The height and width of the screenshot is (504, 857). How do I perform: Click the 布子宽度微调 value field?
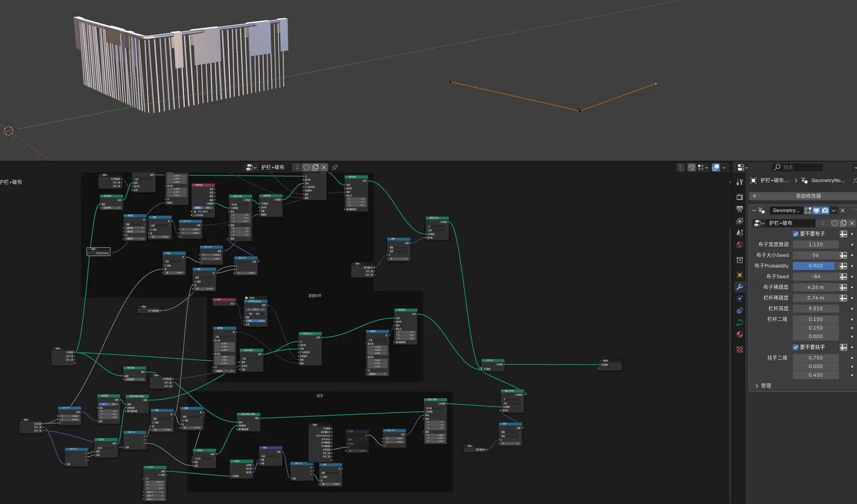pyautogui.click(x=815, y=245)
